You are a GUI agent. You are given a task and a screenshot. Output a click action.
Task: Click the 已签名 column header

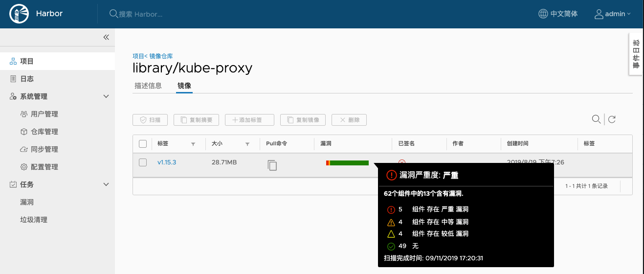(406, 144)
